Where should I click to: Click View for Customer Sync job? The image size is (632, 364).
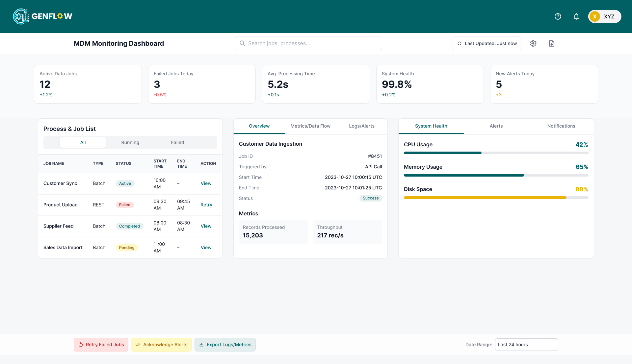[206, 183]
